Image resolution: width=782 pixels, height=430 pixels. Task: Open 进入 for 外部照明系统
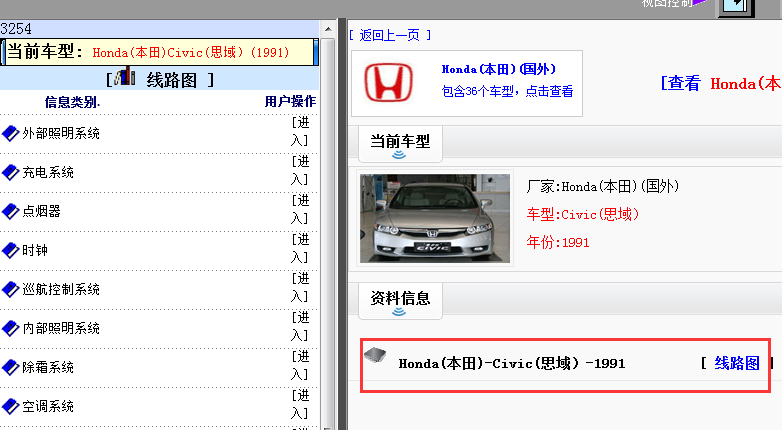(300, 132)
